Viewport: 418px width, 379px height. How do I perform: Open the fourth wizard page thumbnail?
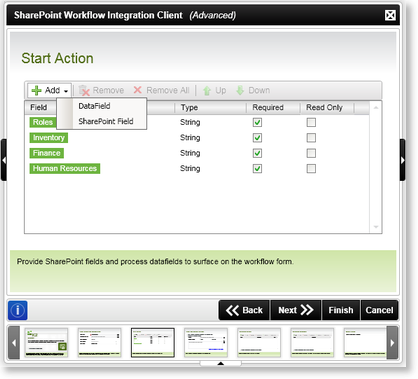(x=206, y=343)
